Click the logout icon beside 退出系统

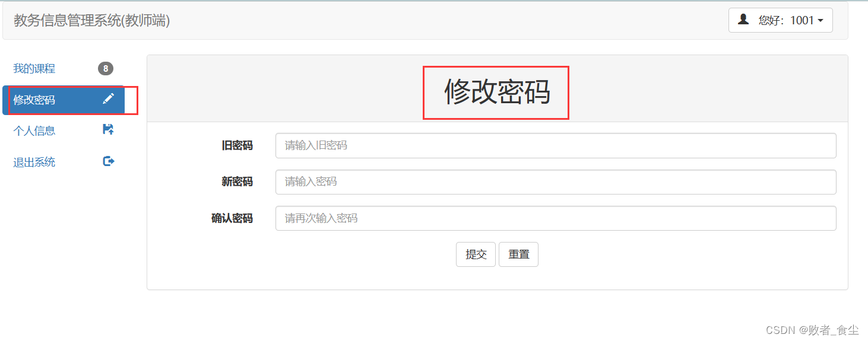(x=109, y=161)
